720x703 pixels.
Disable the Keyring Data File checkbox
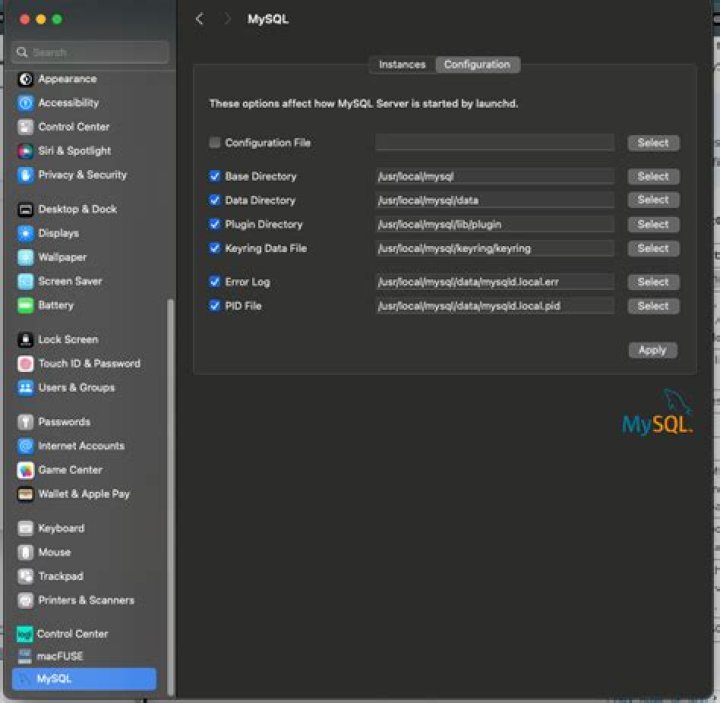[x=214, y=248]
